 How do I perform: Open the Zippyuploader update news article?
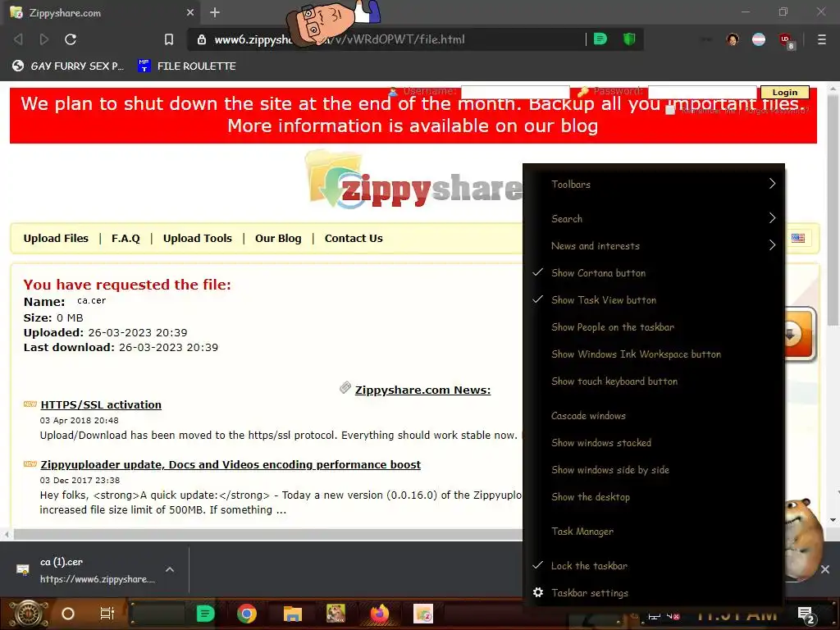click(x=231, y=464)
